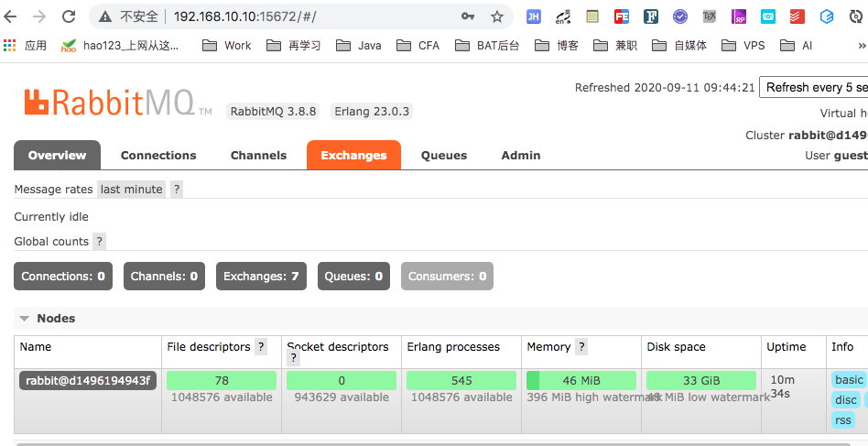Bookmark this page with star icon
This screenshot has width=868, height=446.
(497, 16)
